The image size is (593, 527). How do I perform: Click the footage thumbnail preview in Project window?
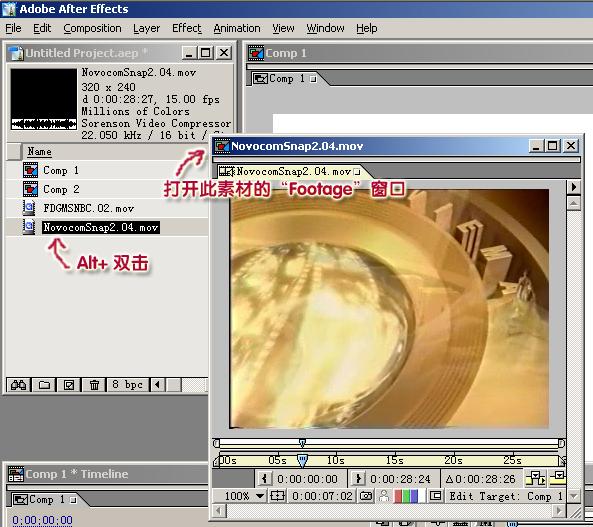(43, 99)
